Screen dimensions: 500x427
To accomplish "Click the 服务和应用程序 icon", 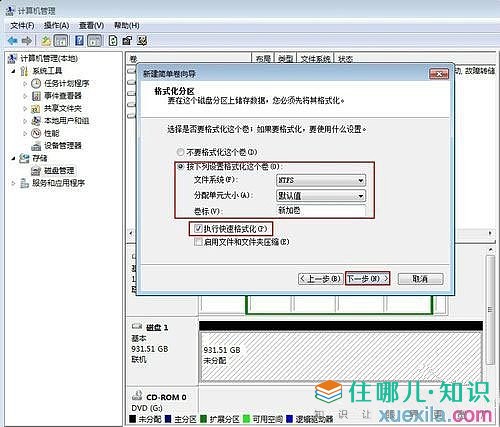I will coord(24,183).
